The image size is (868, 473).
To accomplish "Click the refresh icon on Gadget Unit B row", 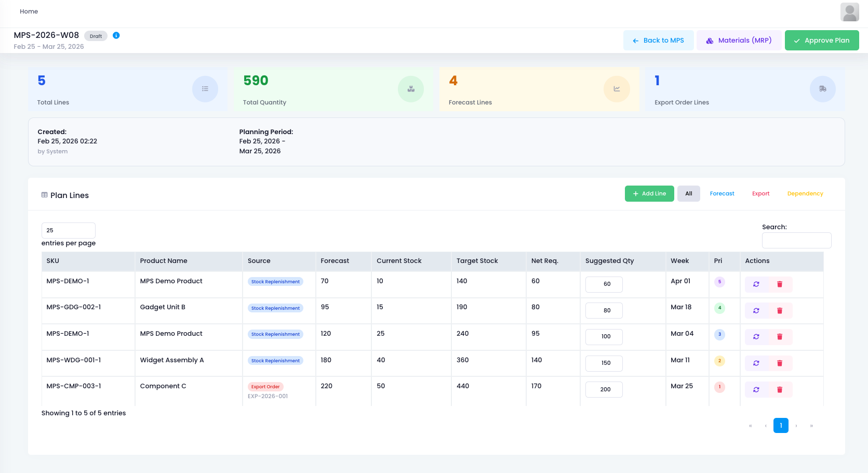I will [756, 310].
